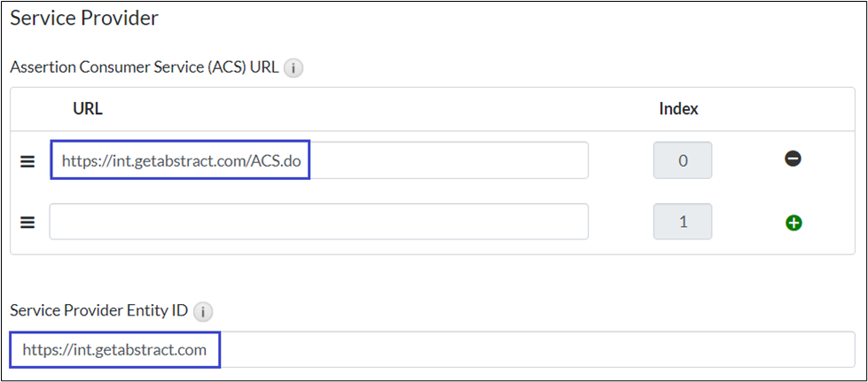Screen dimensions: 868x382
Task: Click the highlighted https://int.getabstract.com entity text
Action: click(x=114, y=349)
